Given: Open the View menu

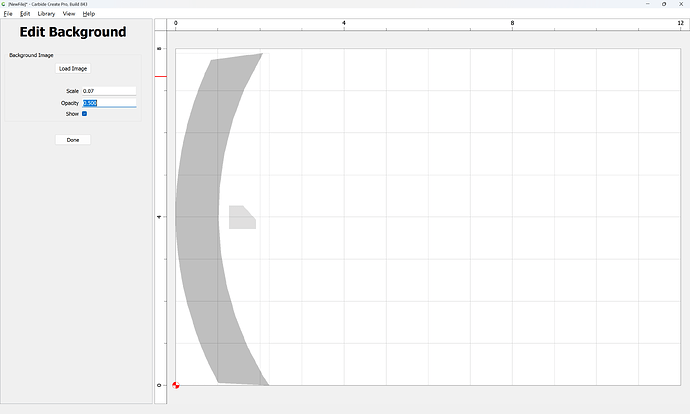Looking at the screenshot, I should 69,14.
